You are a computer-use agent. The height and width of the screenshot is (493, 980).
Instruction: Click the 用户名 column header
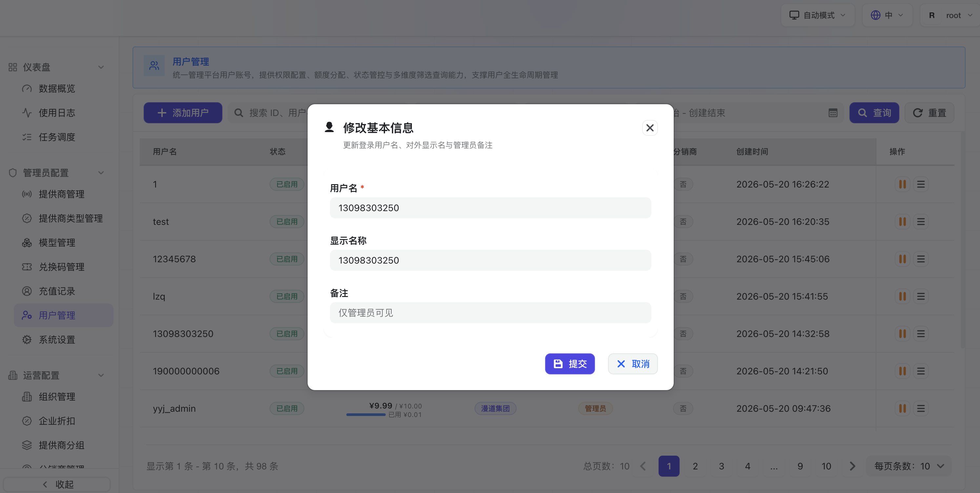click(165, 152)
